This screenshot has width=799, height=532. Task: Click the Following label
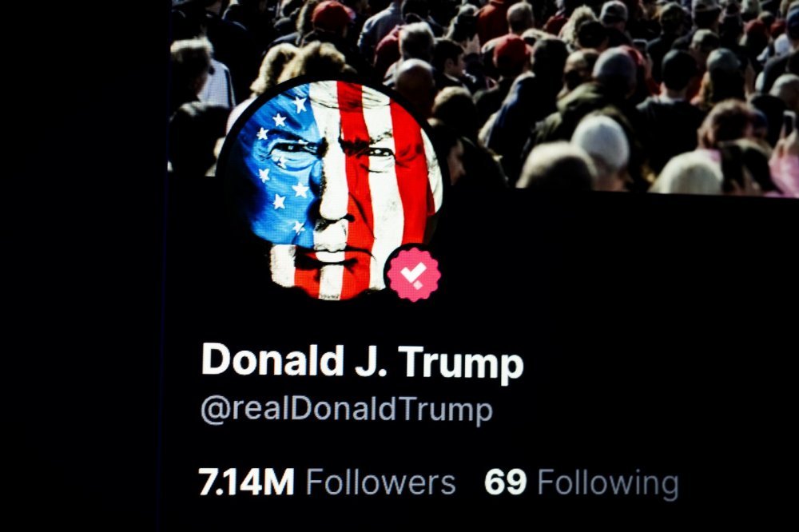pyautogui.click(x=608, y=483)
